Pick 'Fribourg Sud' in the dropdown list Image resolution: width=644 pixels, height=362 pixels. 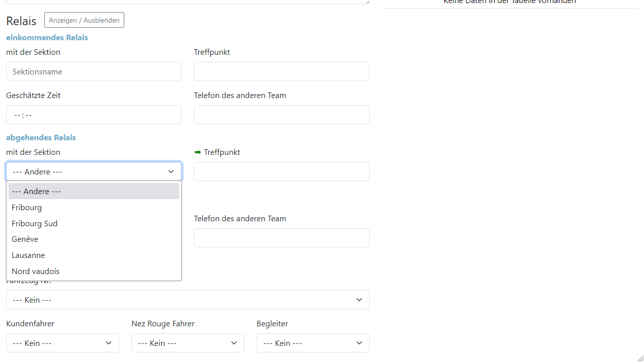pos(94,223)
